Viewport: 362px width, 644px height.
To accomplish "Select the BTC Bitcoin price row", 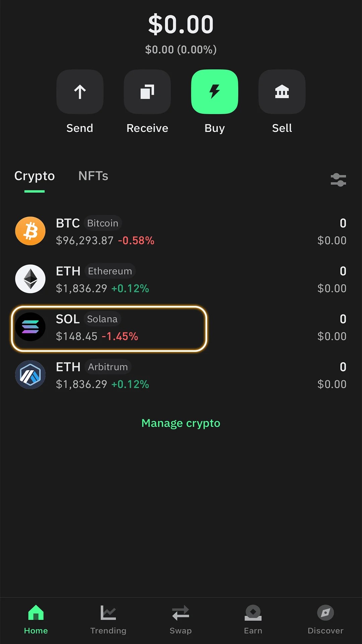I will [181, 232].
